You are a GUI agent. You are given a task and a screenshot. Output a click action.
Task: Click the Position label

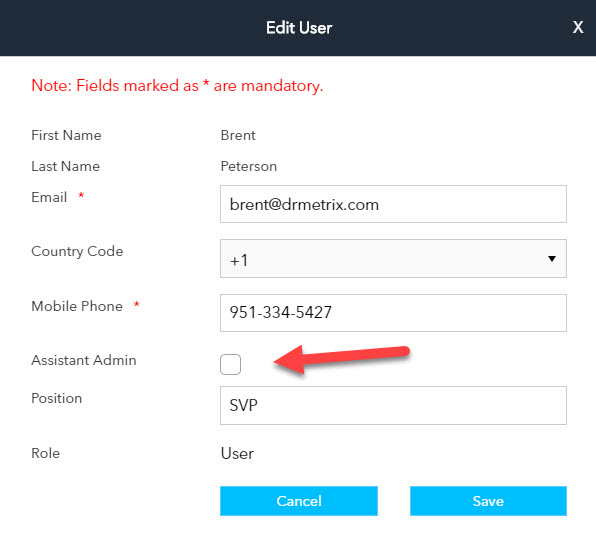click(57, 398)
